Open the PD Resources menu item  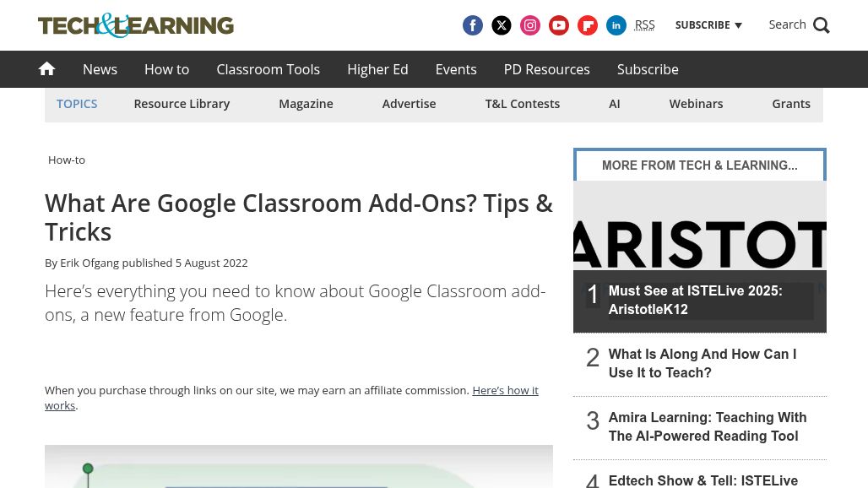point(547,69)
